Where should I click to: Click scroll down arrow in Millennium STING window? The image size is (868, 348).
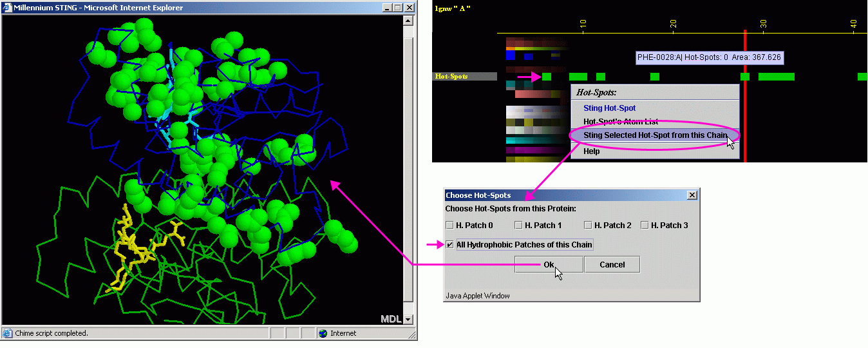coord(408,319)
